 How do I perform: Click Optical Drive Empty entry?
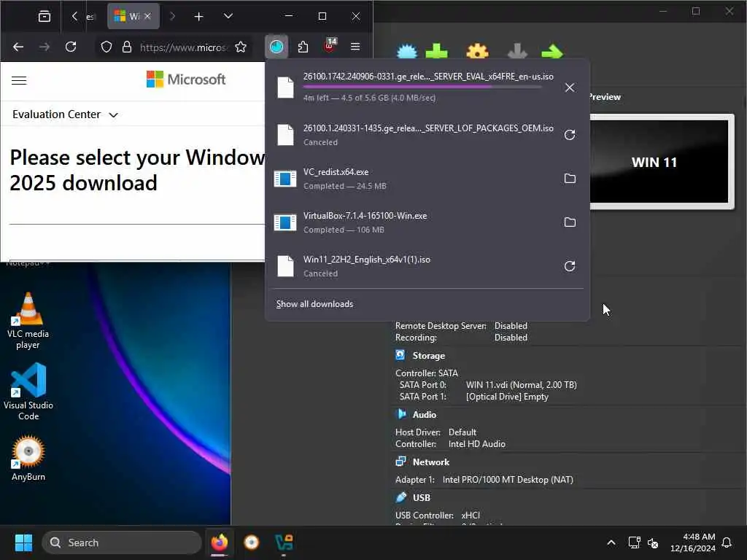(x=507, y=397)
